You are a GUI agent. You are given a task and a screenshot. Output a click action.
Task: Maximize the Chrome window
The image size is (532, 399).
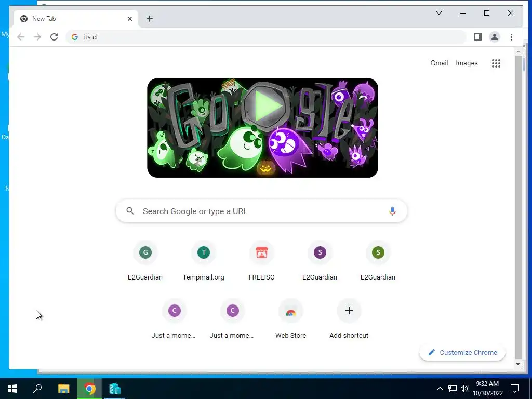coord(486,13)
